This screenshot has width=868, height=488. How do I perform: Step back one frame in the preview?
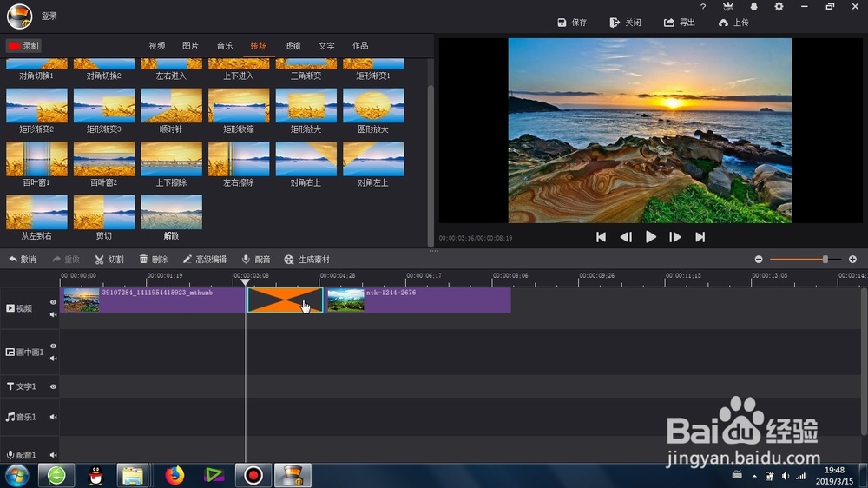tap(626, 237)
